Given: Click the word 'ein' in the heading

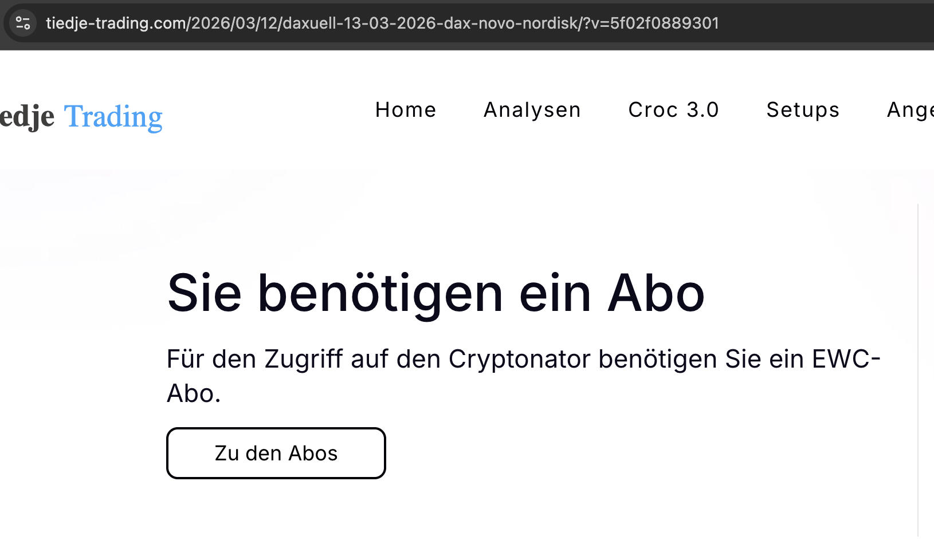Looking at the screenshot, I should tap(555, 293).
